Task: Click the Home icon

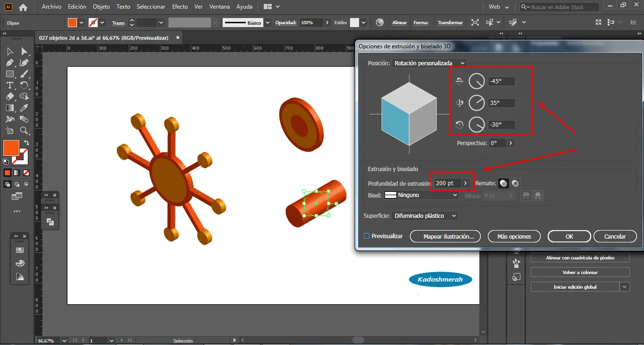Action: (x=23, y=7)
